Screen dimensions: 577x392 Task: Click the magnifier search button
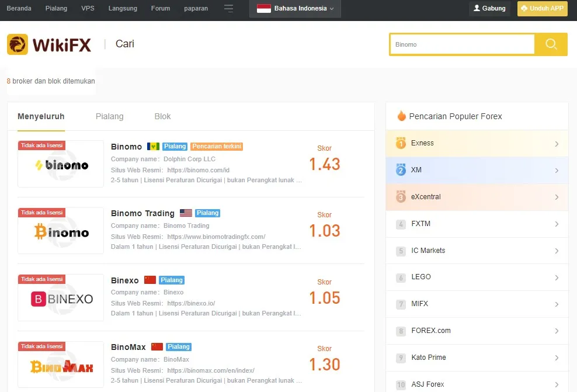[551, 44]
